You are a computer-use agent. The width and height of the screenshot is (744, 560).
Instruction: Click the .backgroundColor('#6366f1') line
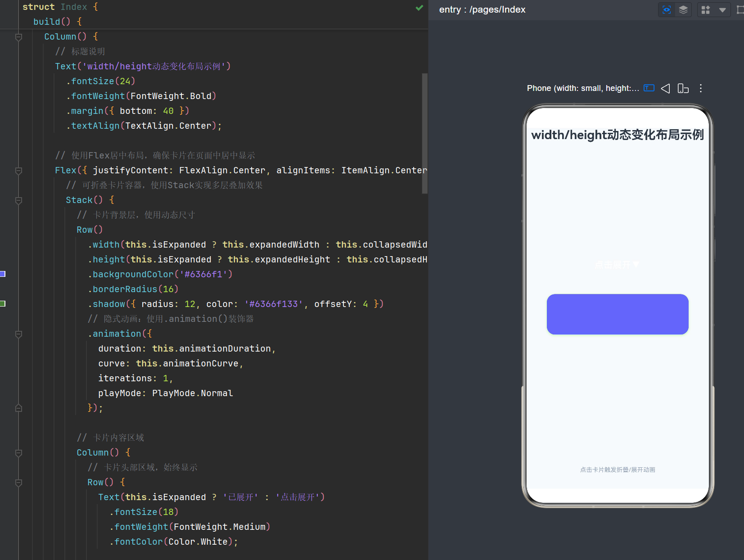click(160, 274)
